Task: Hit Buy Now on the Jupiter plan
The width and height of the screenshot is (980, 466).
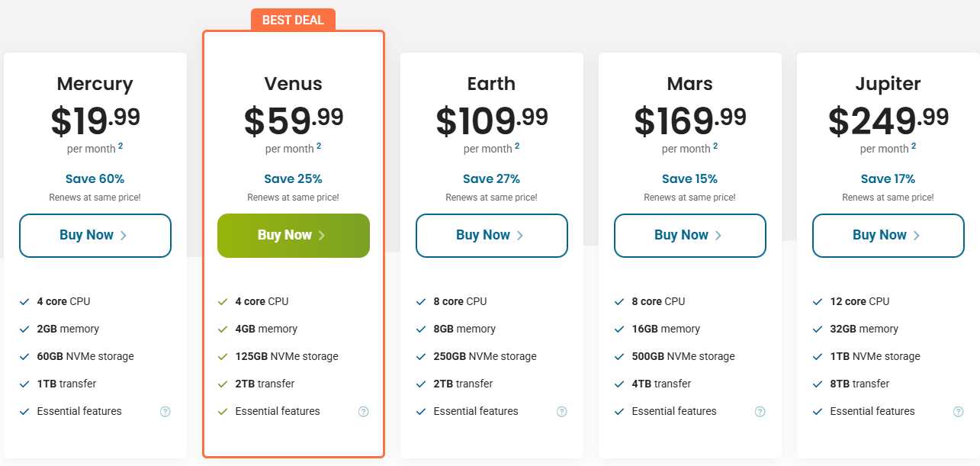Action: pos(888,235)
